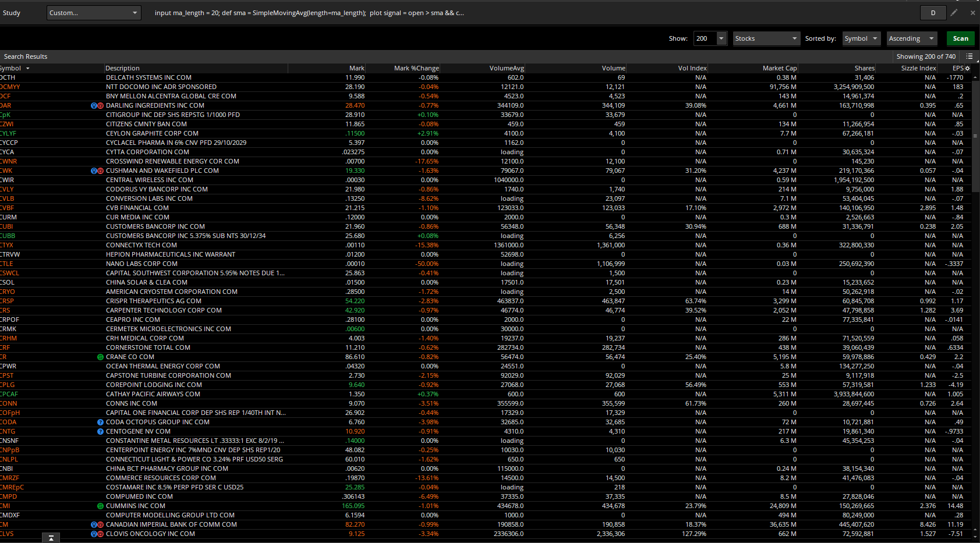Click the lightbulb icon on the DAR row
980x543 pixels.
[x=94, y=105]
